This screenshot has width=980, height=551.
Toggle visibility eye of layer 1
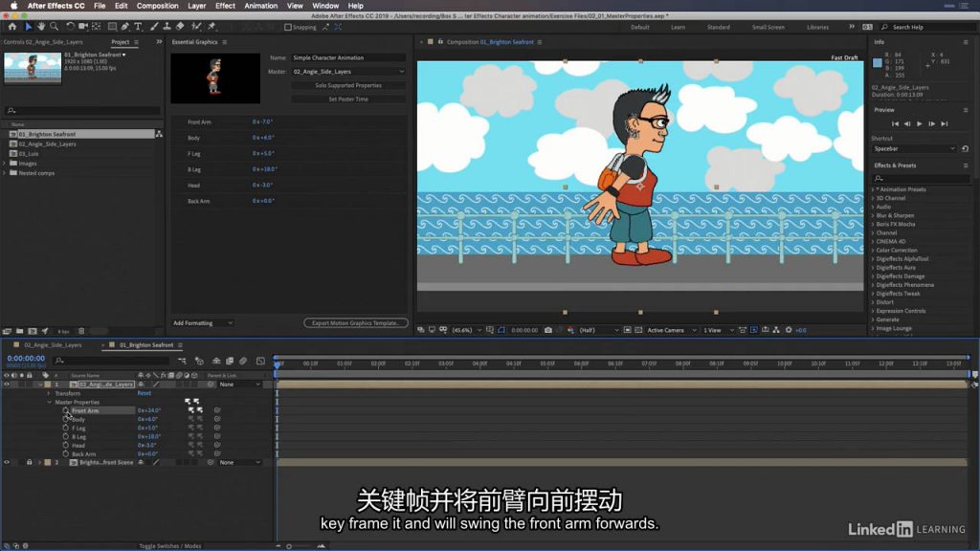point(7,385)
